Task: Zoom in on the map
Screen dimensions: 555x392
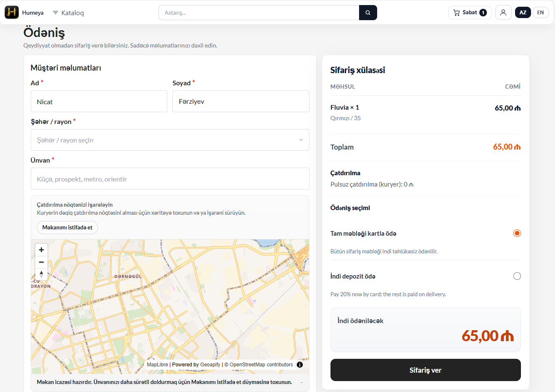Action: pos(41,250)
